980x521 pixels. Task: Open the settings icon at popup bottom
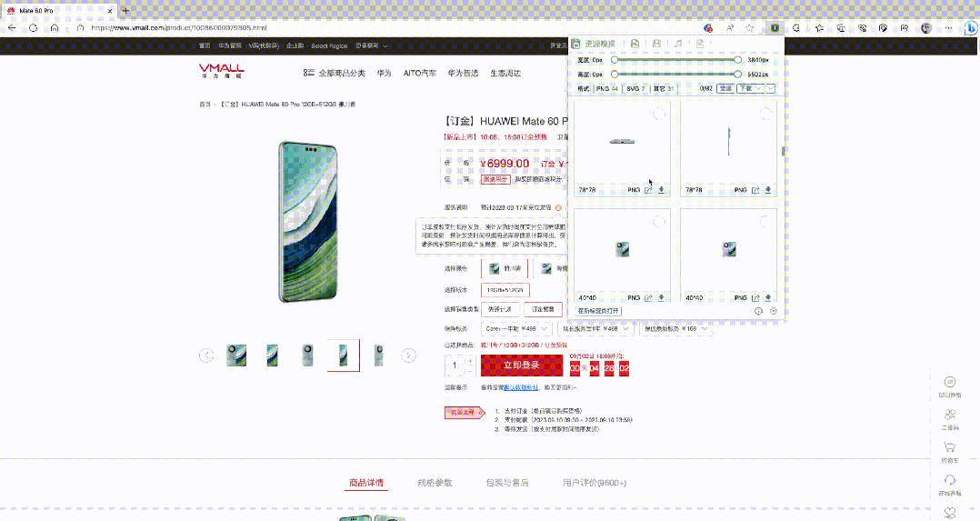[773, 311]
